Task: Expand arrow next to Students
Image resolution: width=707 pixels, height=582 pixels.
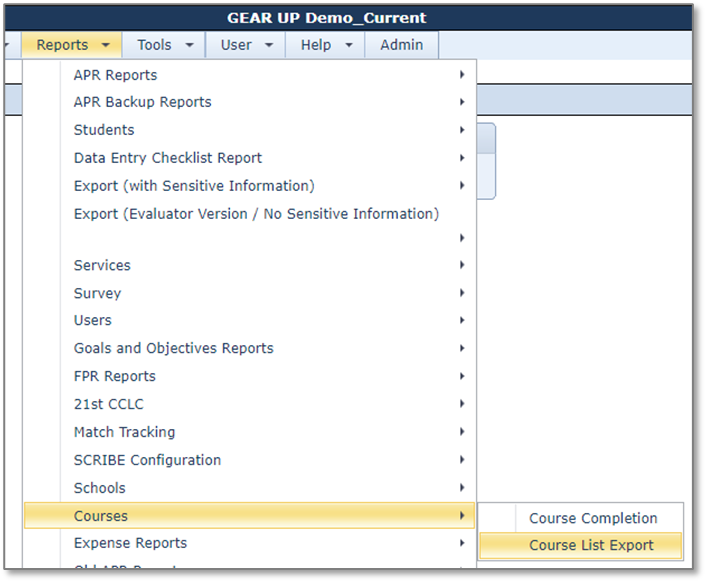Action: tap(462, 130)
